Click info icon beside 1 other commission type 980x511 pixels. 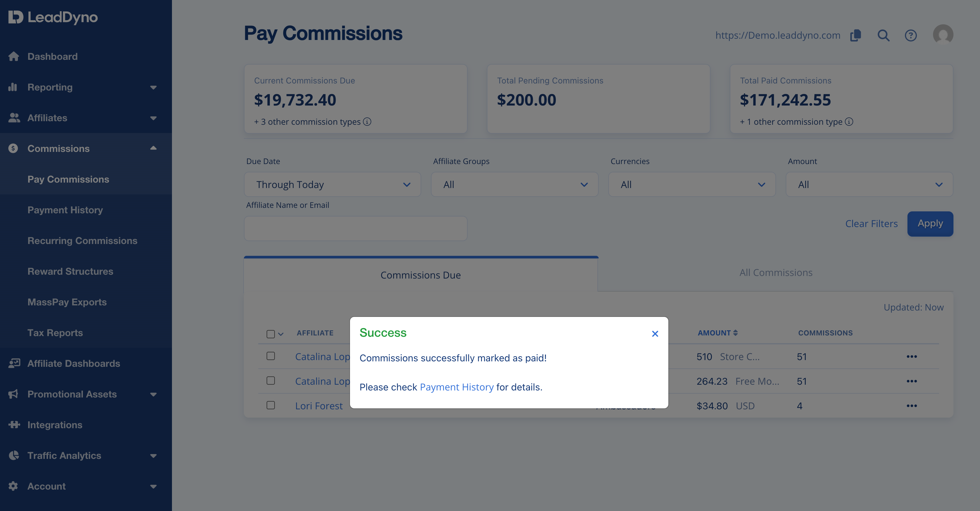point(849,122)
